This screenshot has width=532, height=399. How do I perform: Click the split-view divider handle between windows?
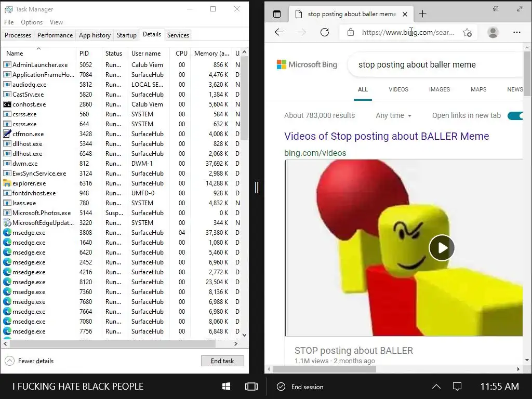(x=257, y=187)
